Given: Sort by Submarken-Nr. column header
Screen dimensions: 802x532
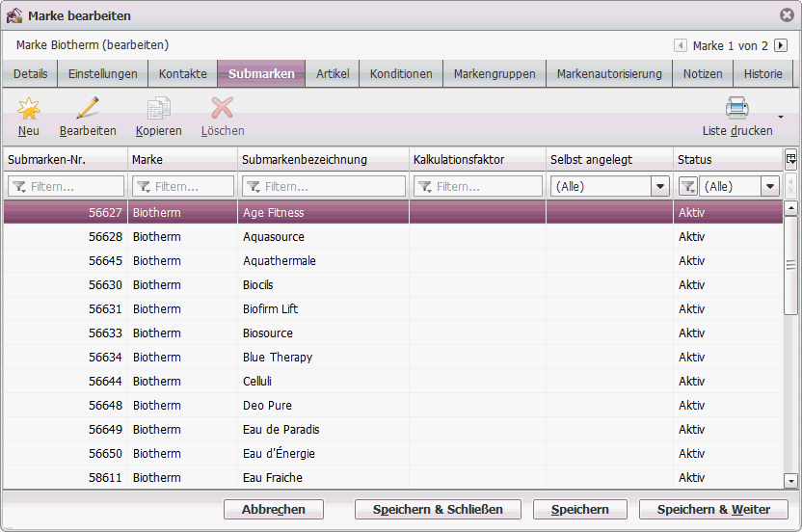Looking at the screenshot, I should coord(66,160).
